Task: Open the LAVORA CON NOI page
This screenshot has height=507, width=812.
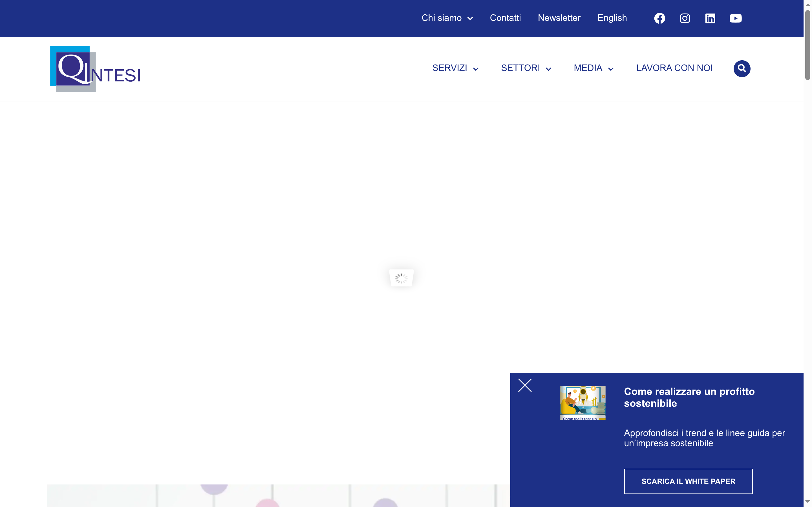Action: (x=674, y=68)
